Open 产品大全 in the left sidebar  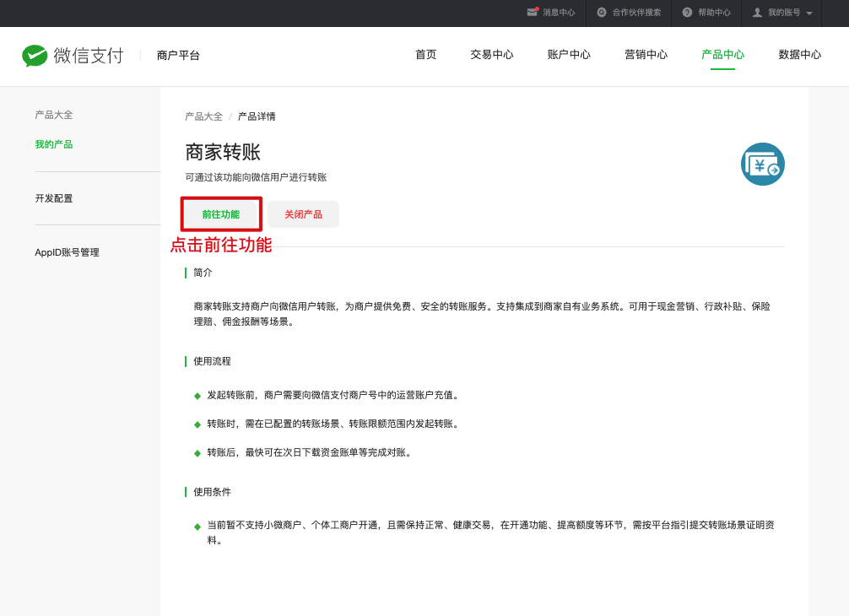coord(54,115)
